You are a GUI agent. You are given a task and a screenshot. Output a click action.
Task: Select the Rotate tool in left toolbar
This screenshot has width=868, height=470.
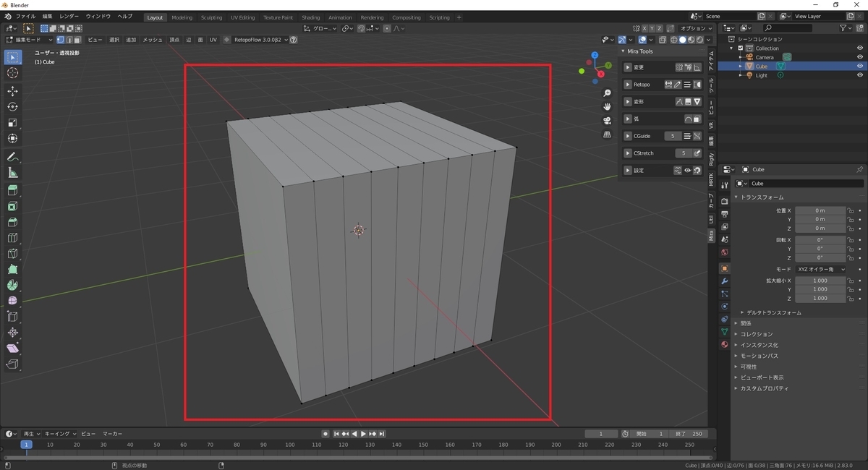(x=12, y=107)
